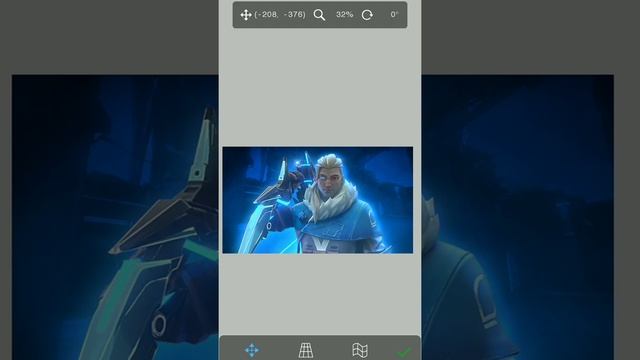Tap the rotation arrow icon
The width and height of the screenshot is (640, 360).
[x=367, y=15]
